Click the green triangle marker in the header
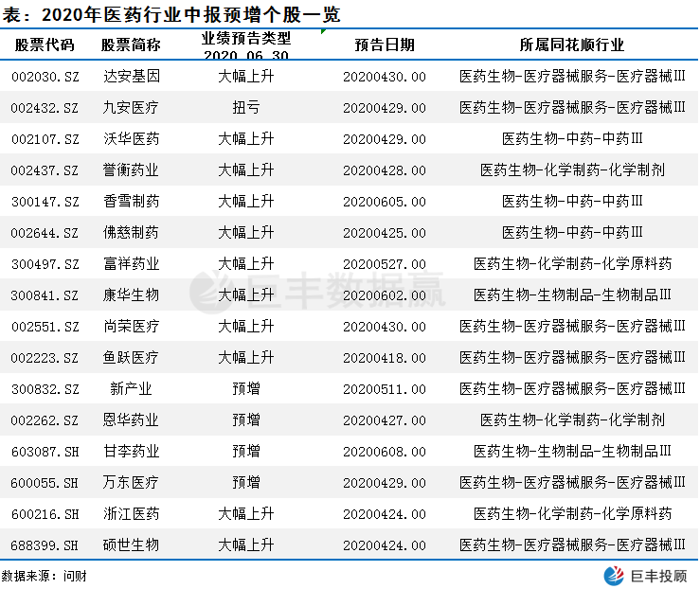 tap(324, 33)
